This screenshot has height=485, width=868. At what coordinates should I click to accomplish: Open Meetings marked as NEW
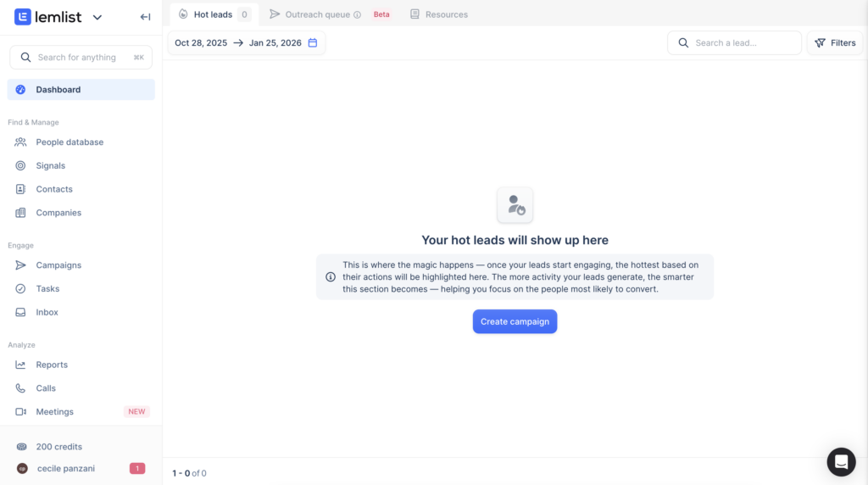54,412
